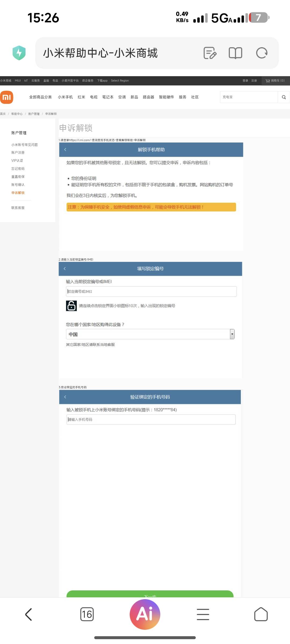Open the shopping cart 购物车
This screenshot has width=290, height=644.
275,80
